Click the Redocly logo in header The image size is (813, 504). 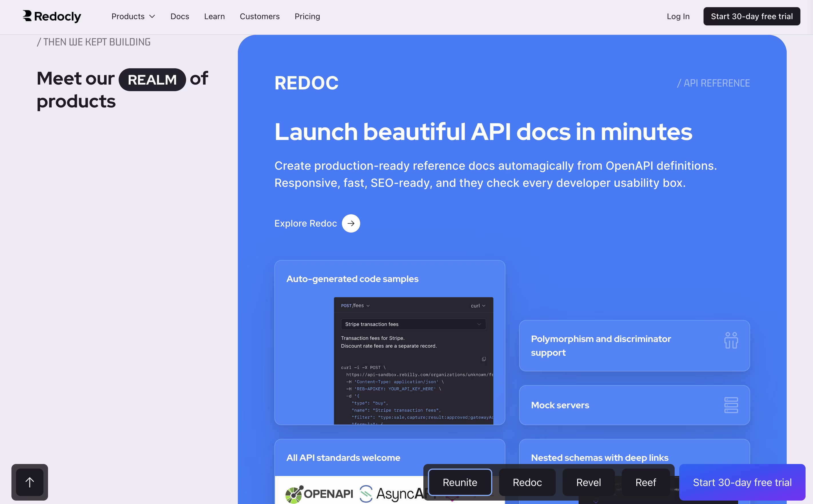click(52, 16)
